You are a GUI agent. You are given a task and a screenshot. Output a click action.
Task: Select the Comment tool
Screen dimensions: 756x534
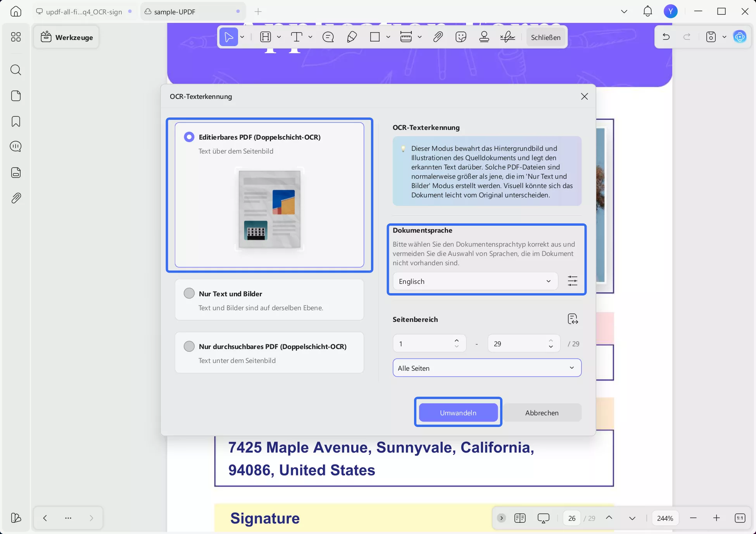click(x=328, y=37)
